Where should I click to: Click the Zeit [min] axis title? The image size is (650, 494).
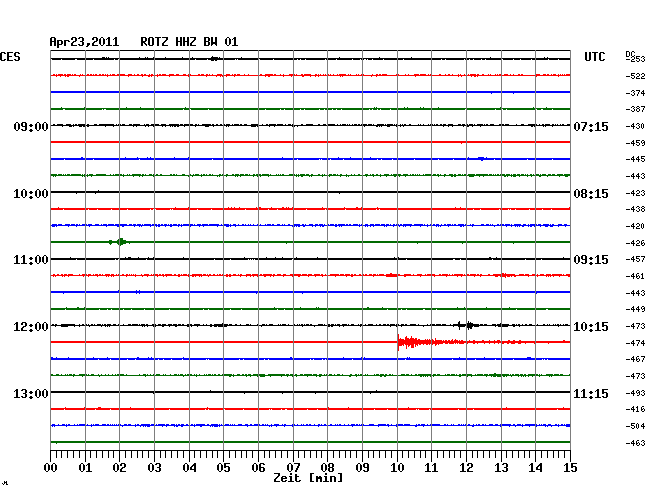tap(308, 478)
